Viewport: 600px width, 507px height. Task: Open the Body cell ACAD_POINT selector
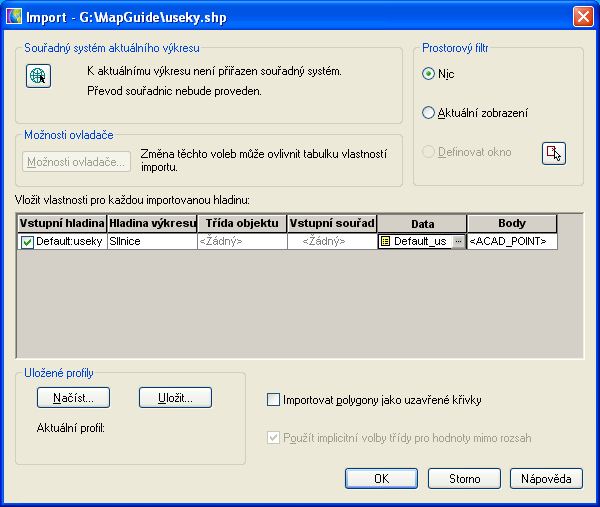(x=512, y=242)
